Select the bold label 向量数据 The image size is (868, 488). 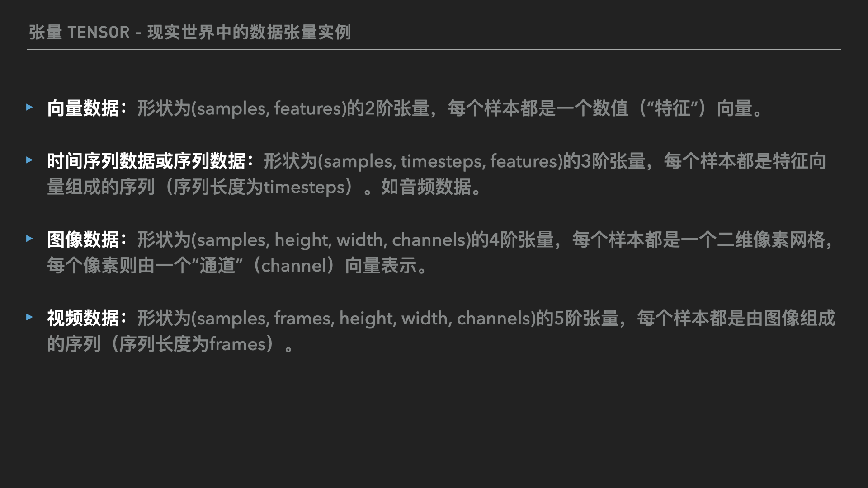coord(83,108)
